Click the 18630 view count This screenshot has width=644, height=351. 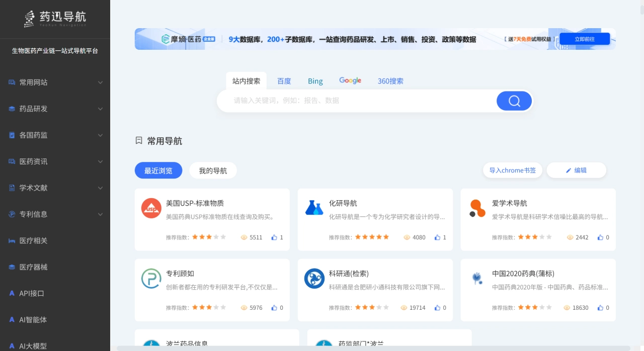[x=580, y=308]
